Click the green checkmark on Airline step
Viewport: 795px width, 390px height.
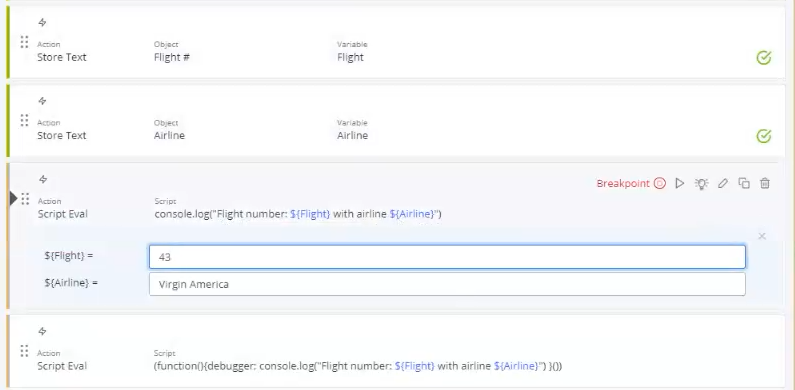tap(764, 136)
